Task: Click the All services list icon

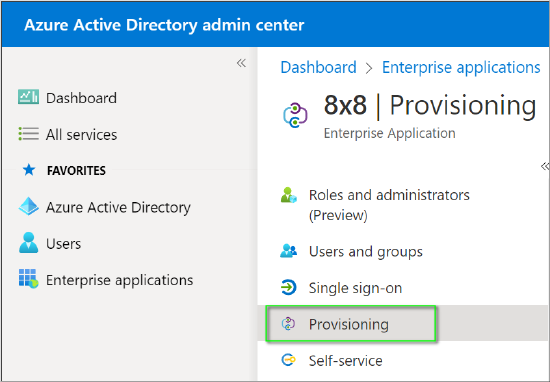Action: pos(28,134)
